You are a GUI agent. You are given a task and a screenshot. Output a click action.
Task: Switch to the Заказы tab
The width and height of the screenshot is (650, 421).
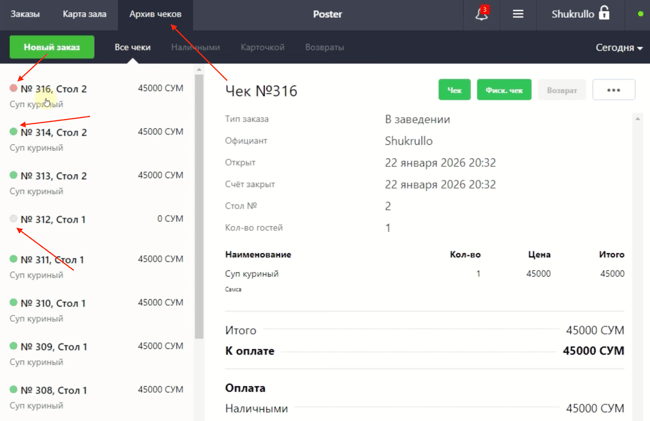pos(25,15)
